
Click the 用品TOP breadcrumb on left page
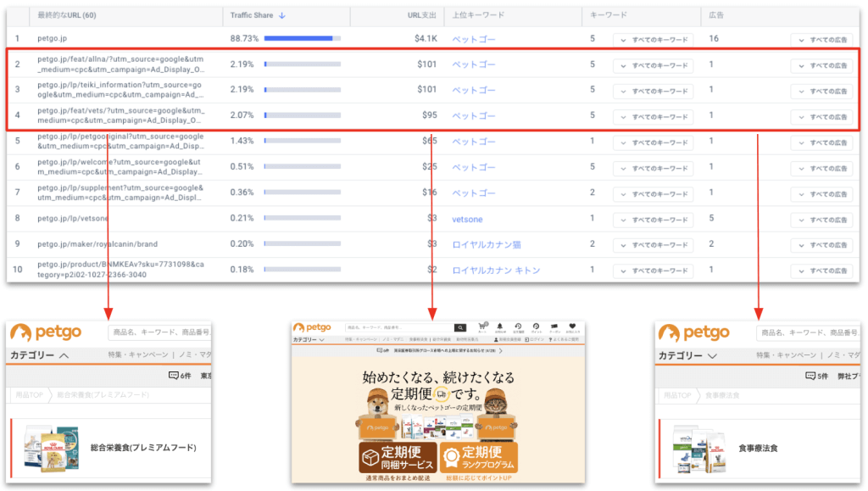tap(28, 394)
